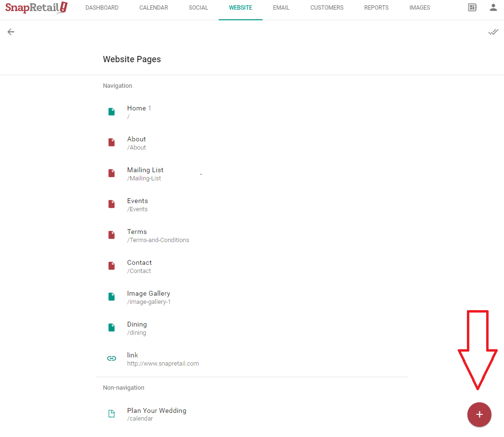The width and height of the screenshot is (504, 437).
Task: Click the double checkmark icon
Action: [x=493, y=32]
